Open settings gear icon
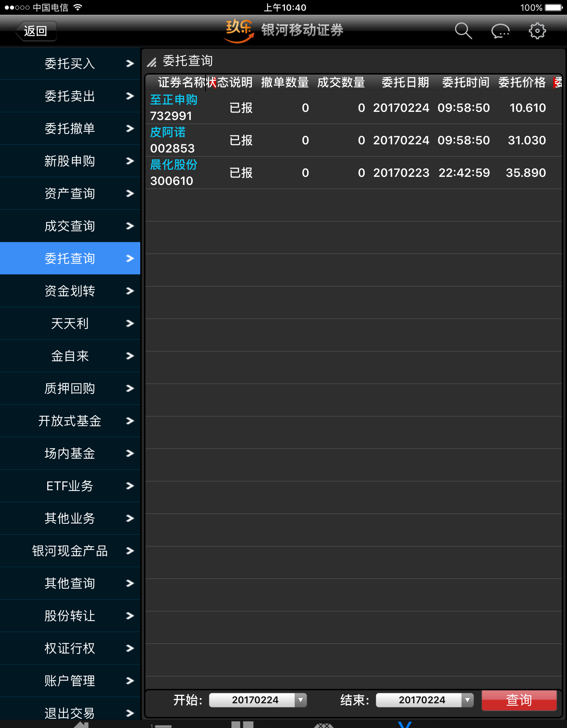567x728 pixels. point(537,31)
